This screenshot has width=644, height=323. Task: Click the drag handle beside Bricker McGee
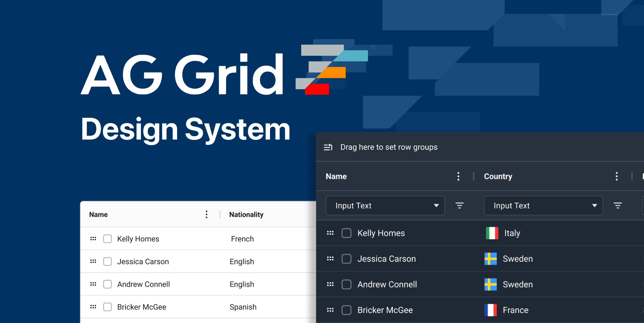tap(330, 310)
